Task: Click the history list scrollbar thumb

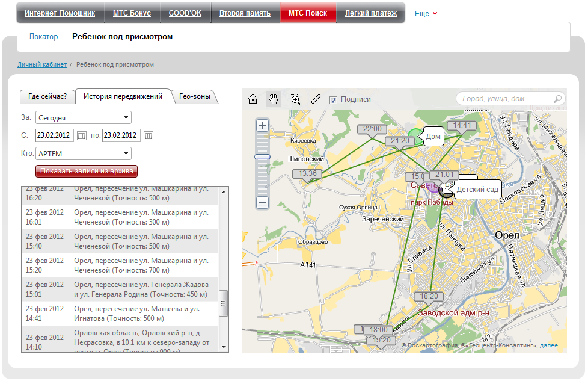Action: coord(224,303)
